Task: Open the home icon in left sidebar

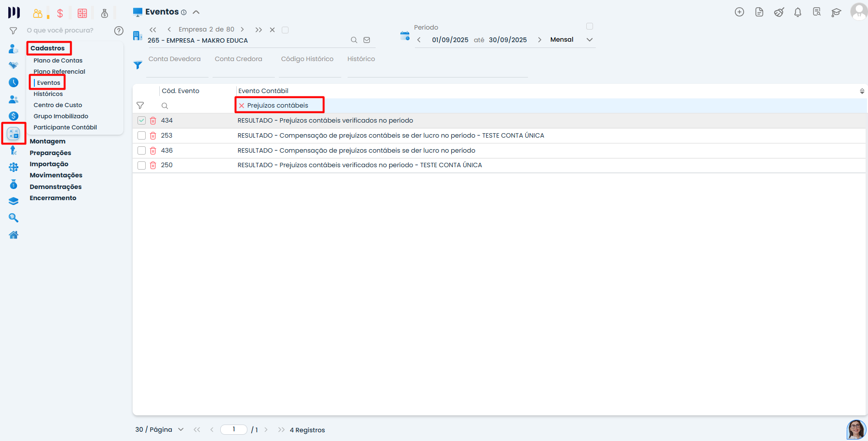Action: [x=14, y=235]
